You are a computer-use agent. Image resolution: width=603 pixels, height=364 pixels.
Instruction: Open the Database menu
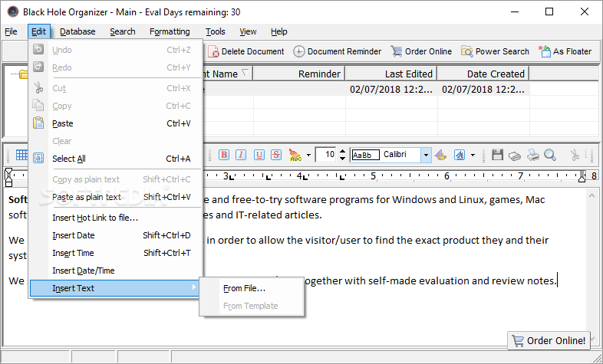77,31
